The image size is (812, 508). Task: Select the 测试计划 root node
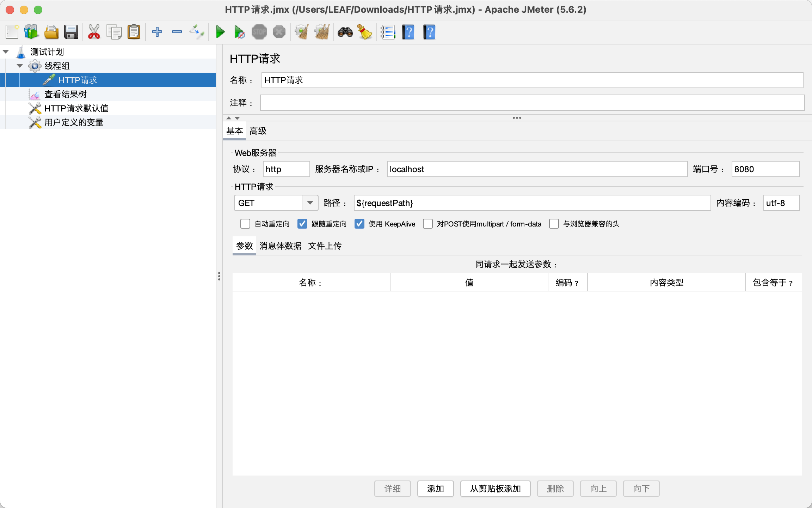[47, 52]
